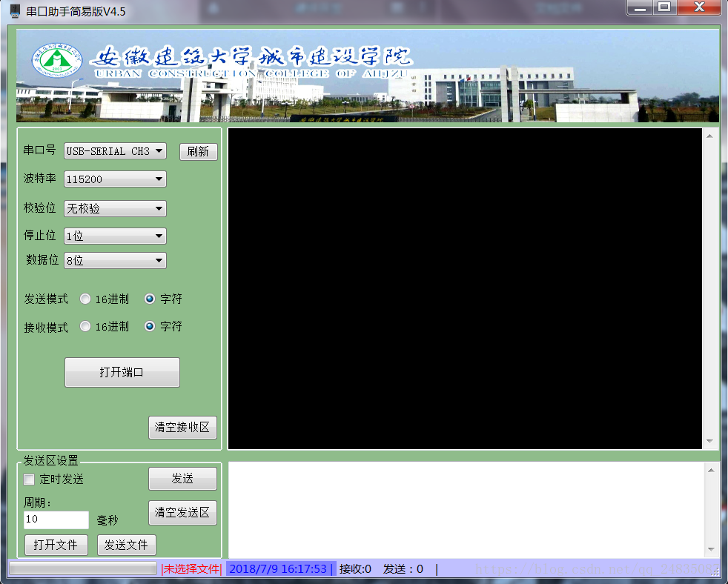Click the college logo emblem in the banner
The width and height of the screenshot is (728, 584).
click(56, 60)
